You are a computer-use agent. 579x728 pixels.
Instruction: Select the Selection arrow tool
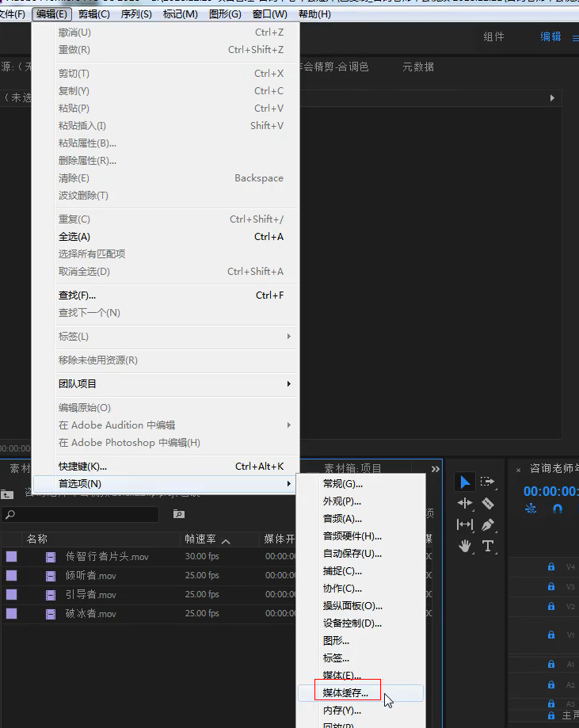[465, 482]
